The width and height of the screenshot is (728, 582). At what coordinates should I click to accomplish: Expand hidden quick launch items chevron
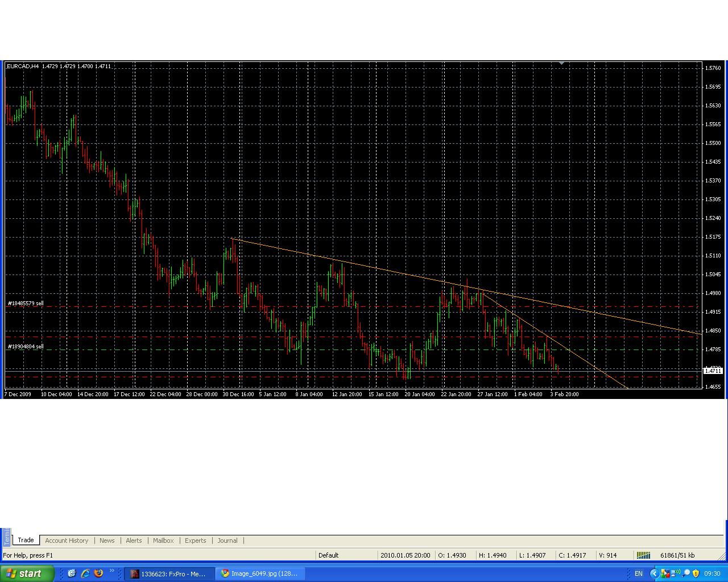[x=111, y=571]
